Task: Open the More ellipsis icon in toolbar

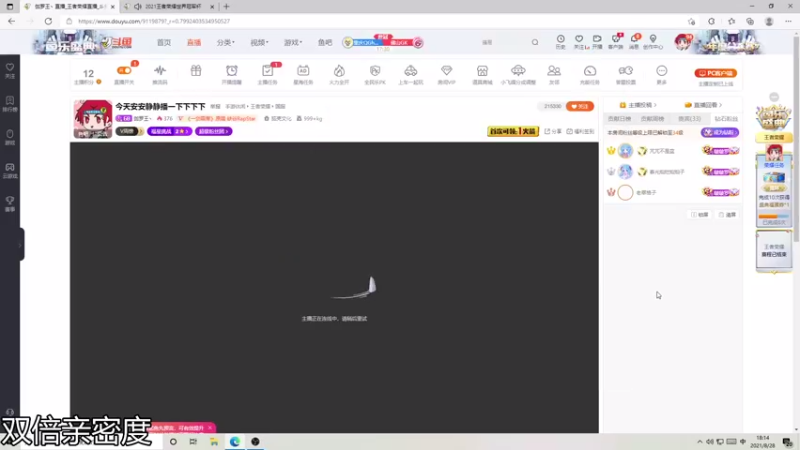Action: [661, 70]
